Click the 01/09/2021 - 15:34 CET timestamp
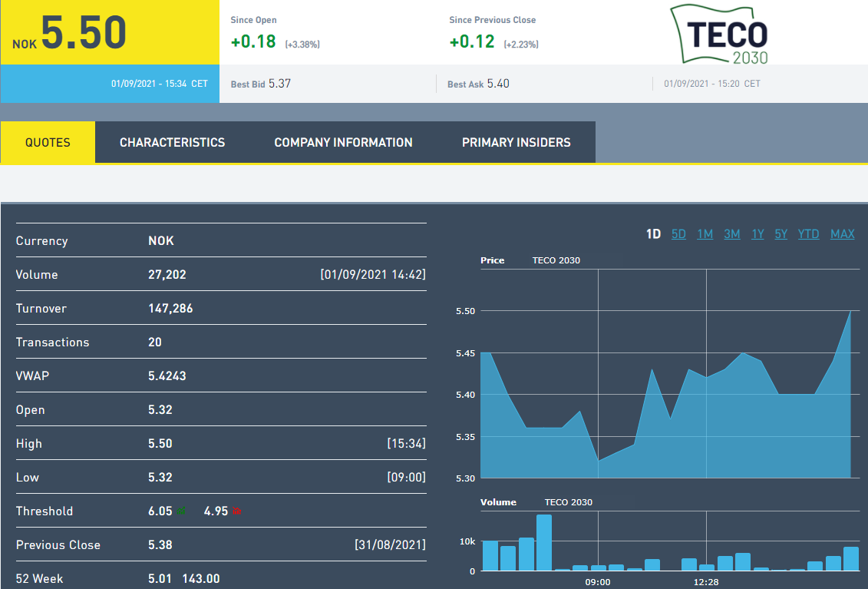The width and height of the screenshot is (868, 589). tap(160, 84)
